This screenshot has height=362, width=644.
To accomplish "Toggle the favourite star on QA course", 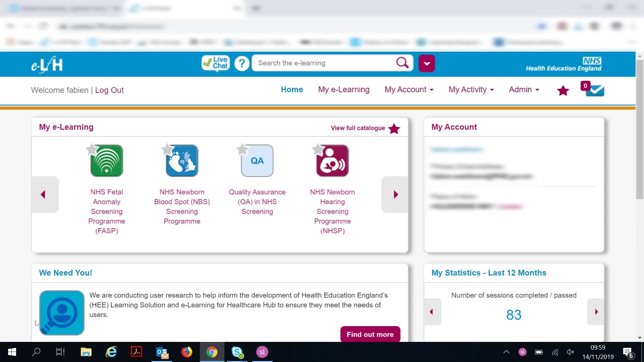I will [242, 150].
